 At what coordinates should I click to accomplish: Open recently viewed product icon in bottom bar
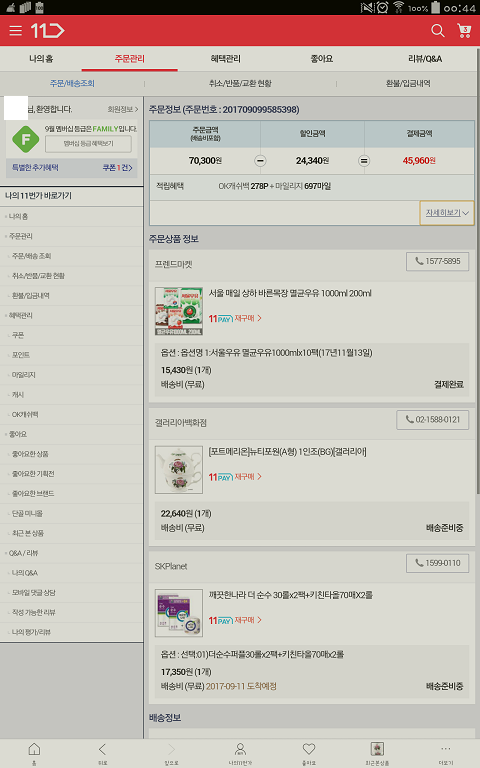click(x=377, y=753)
